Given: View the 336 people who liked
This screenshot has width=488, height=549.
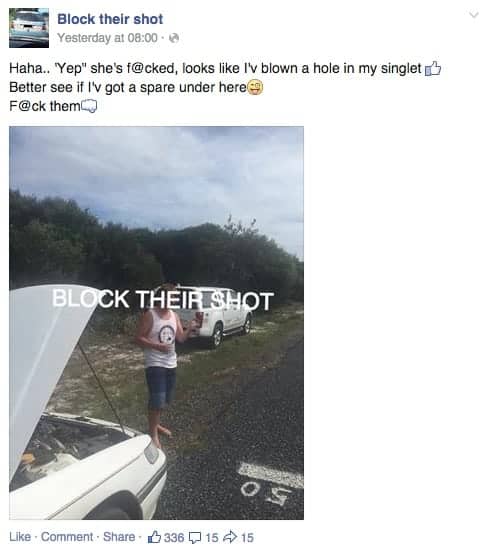Looking at the screenshot, I should pyautogui.click(x=174, y=537).
